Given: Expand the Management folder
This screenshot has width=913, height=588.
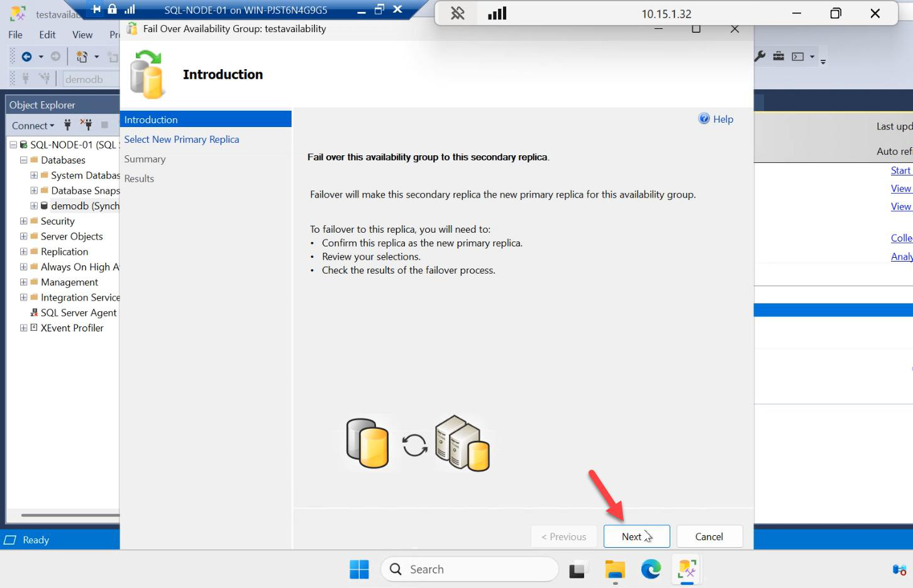Looking at the screenshot, I should pyautogui.click(x=23, y=282).
